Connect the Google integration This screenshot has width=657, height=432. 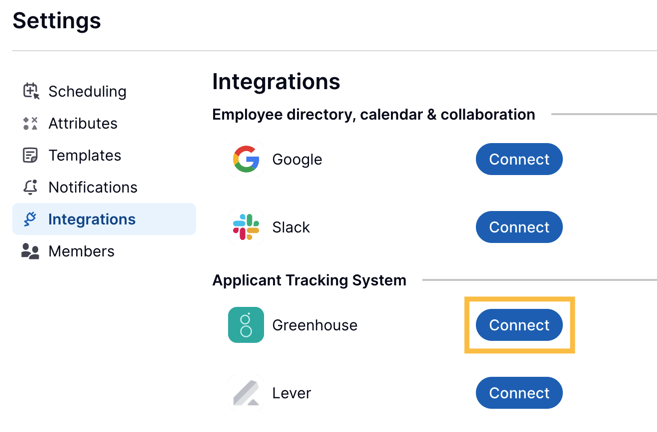tap(519, 159)
